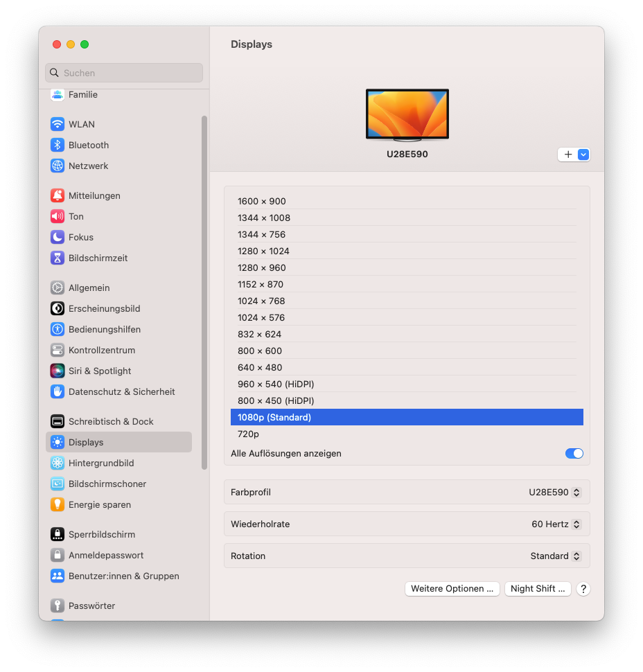The image size is (643, 672).
Task: Open Datenschutz & Sicherheit hand icon
Action: click(58, 391)
